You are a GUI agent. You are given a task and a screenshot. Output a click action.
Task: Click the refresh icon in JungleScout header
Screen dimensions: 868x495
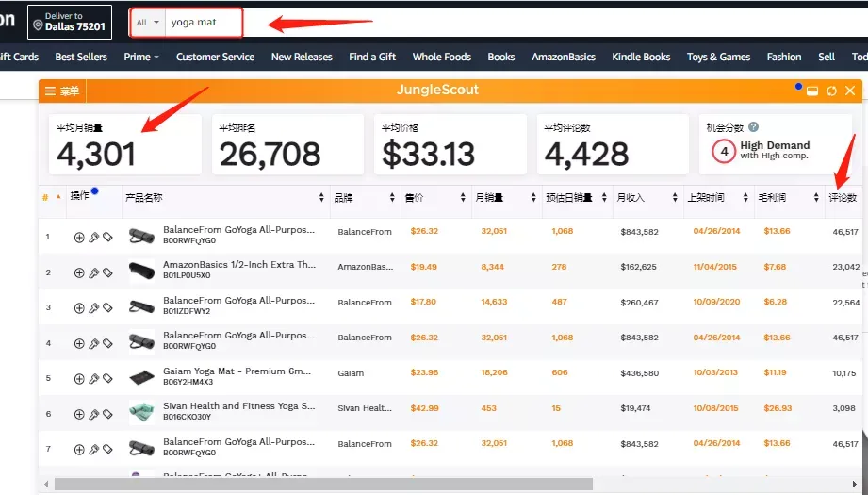click(x=831, y=91)
